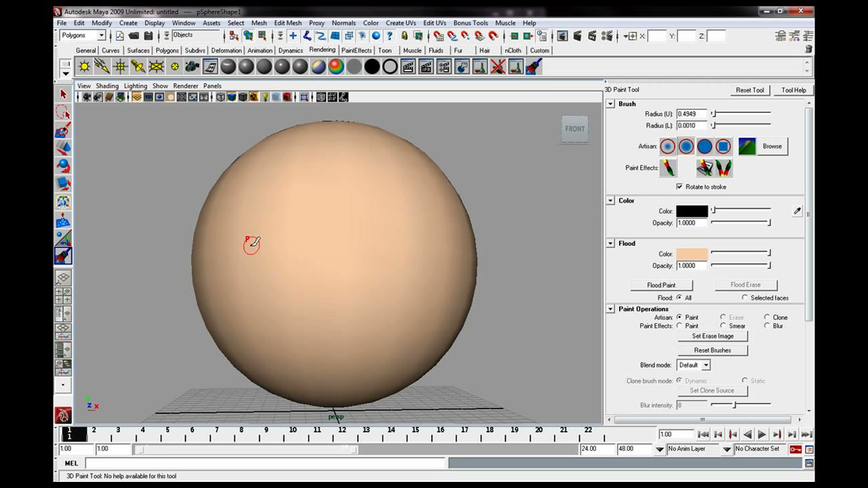Click the peach Flood Color swatch
The width and height of the screenshot is (868, 488).
point(692,254)
